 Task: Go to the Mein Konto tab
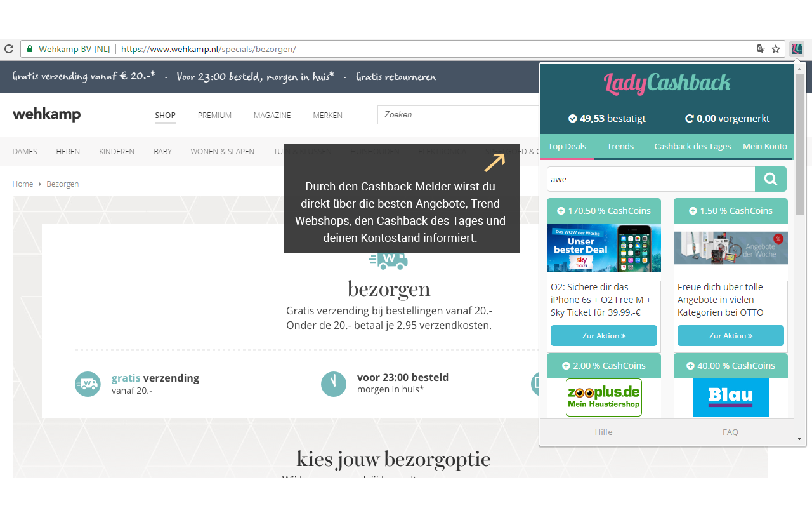click(765, 146)
